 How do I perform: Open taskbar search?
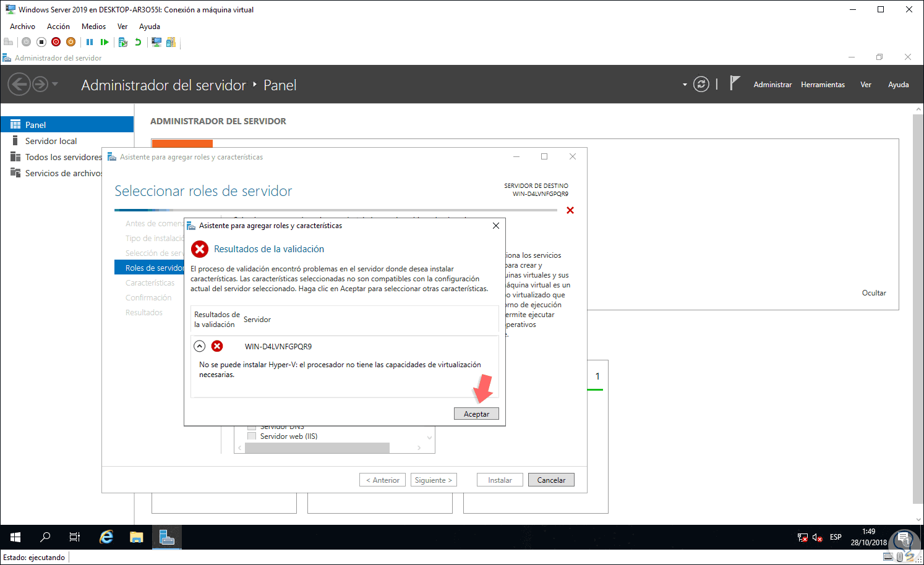pyautogui.click(x=45, y=537)
